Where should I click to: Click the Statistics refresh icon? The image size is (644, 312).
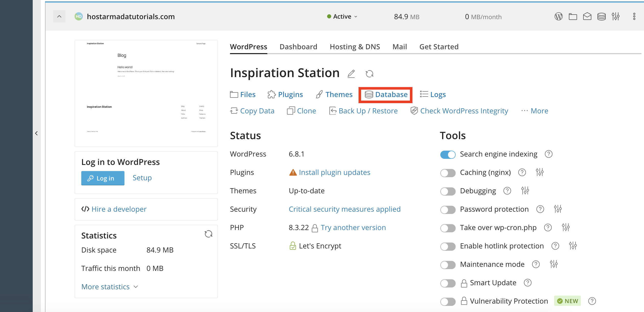click(209, 234)
